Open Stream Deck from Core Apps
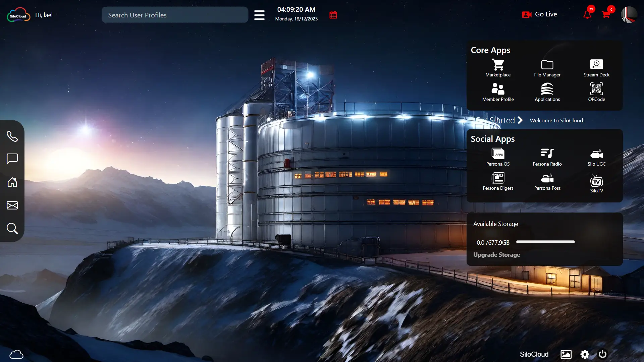This screenshot has width=644, height=362. pos(596,67)
